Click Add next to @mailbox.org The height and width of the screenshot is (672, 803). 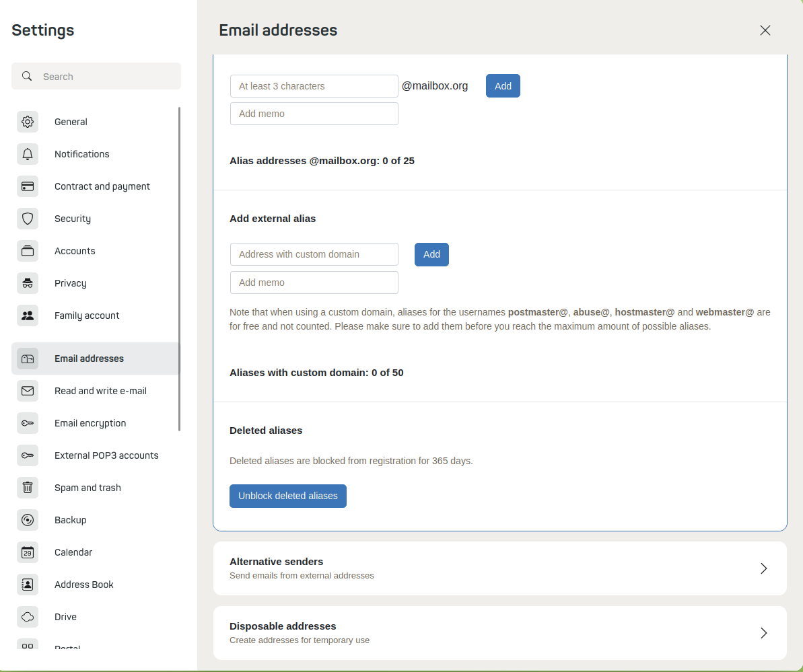coord(503,86)
